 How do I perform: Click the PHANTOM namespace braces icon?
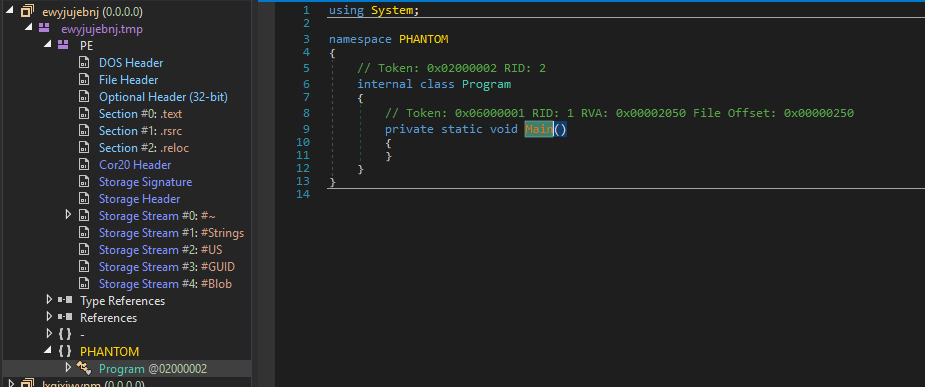coord(65,352)
